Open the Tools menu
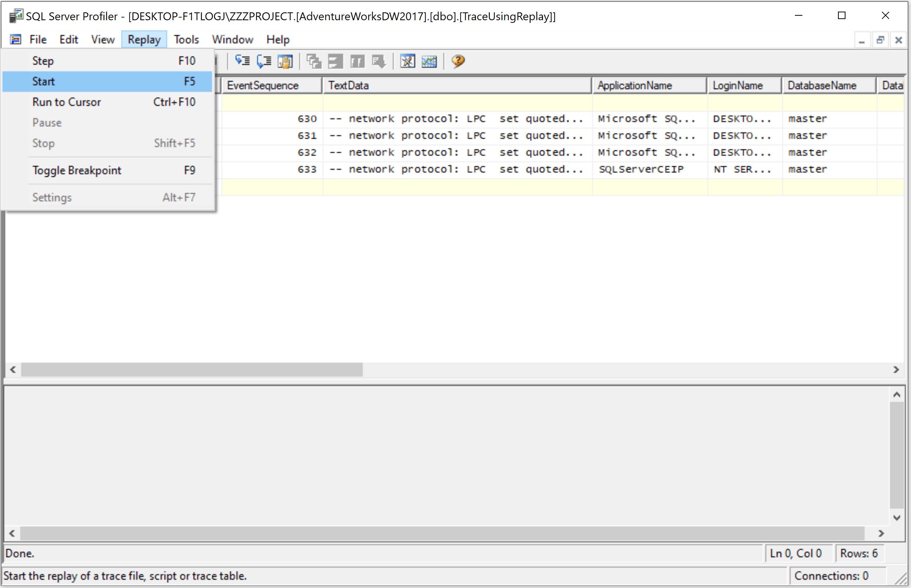 186,39
